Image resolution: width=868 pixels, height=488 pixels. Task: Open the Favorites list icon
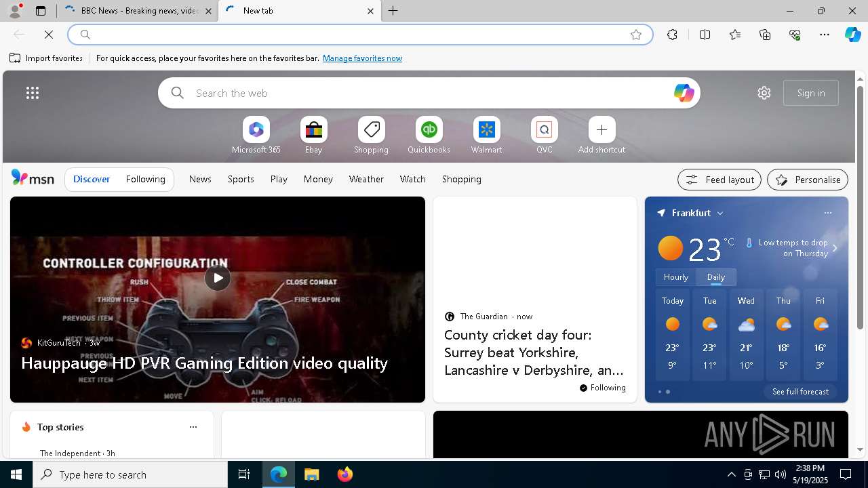point(735,35)
